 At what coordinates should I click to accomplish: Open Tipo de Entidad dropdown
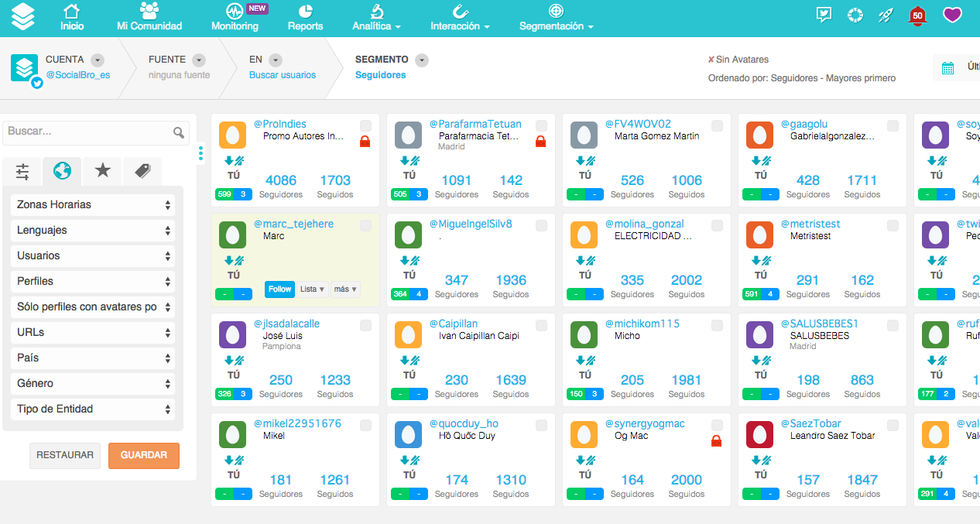93,409
